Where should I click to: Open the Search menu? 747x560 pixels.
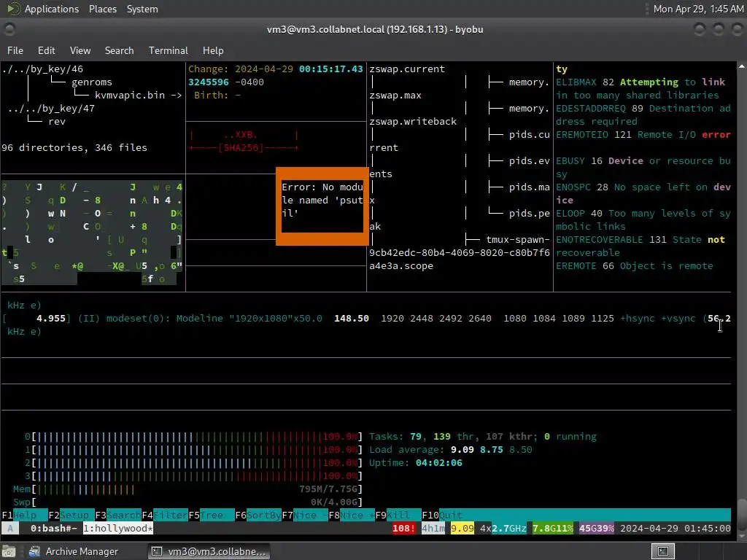(x=119, y=50)
